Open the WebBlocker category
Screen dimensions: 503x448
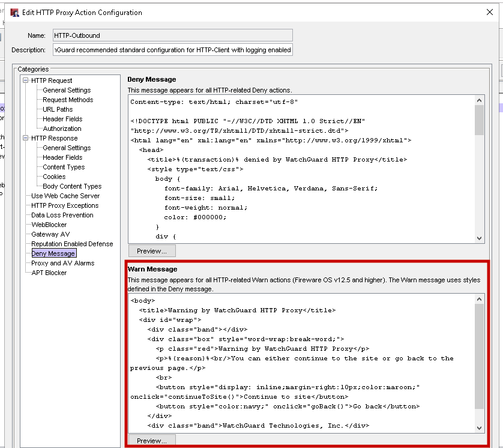pos(49,225)
